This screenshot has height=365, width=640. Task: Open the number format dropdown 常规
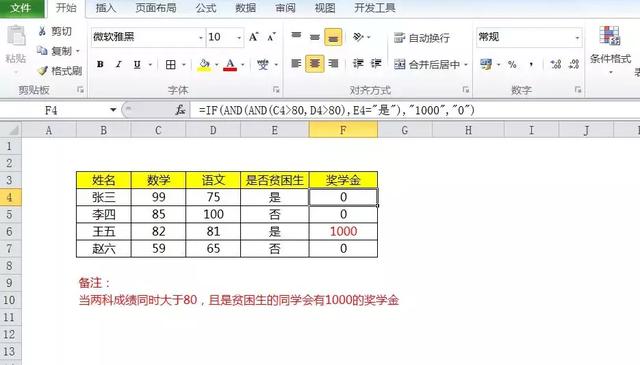[x=577, y=38]
